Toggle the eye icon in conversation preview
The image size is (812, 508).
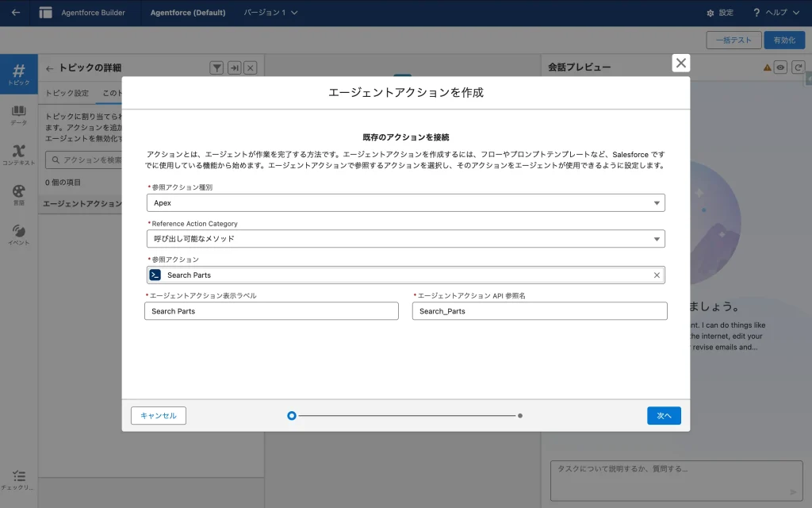(780, 68)
